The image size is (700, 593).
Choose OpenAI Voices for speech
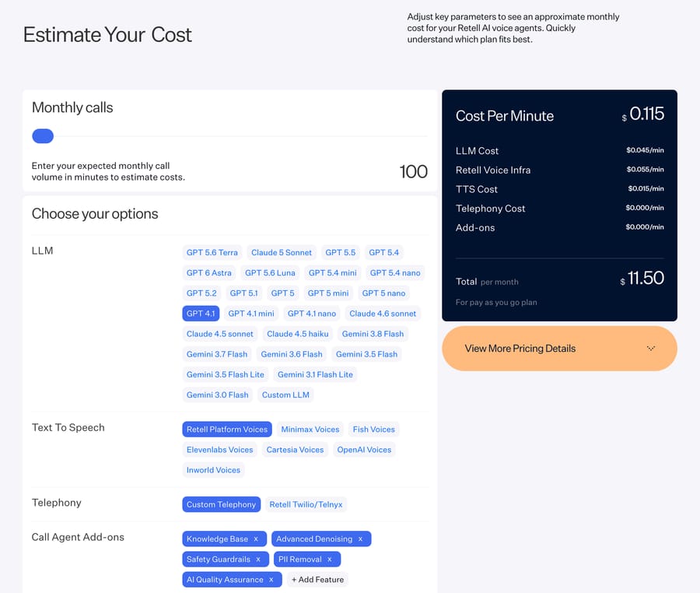click(x=364, y=450)
